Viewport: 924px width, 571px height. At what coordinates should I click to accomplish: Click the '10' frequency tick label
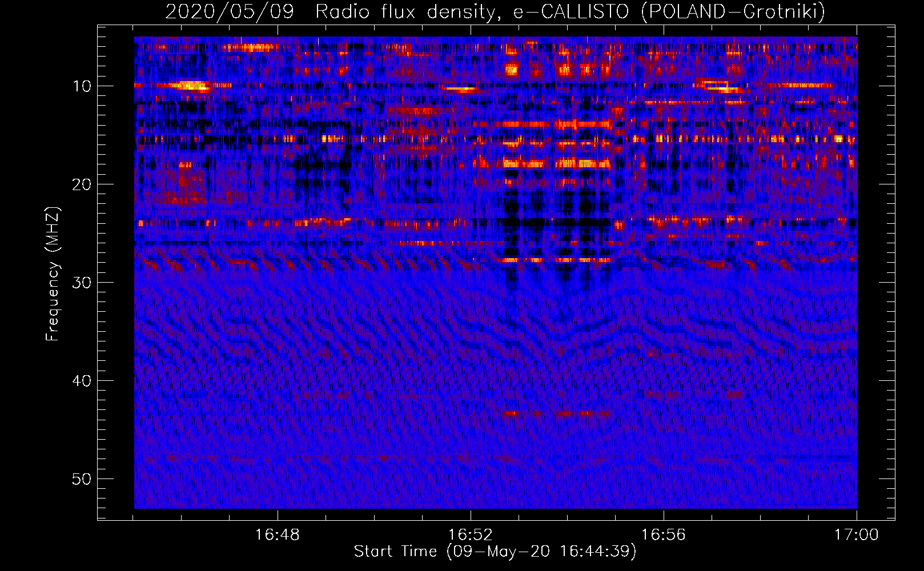click(x=82, y=86)
